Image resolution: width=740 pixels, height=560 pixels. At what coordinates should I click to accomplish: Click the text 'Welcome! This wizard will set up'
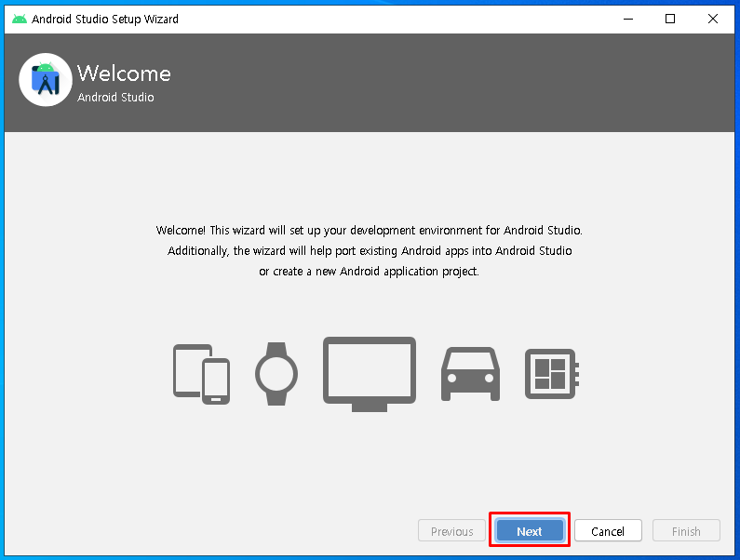click(x=240, y=230)
